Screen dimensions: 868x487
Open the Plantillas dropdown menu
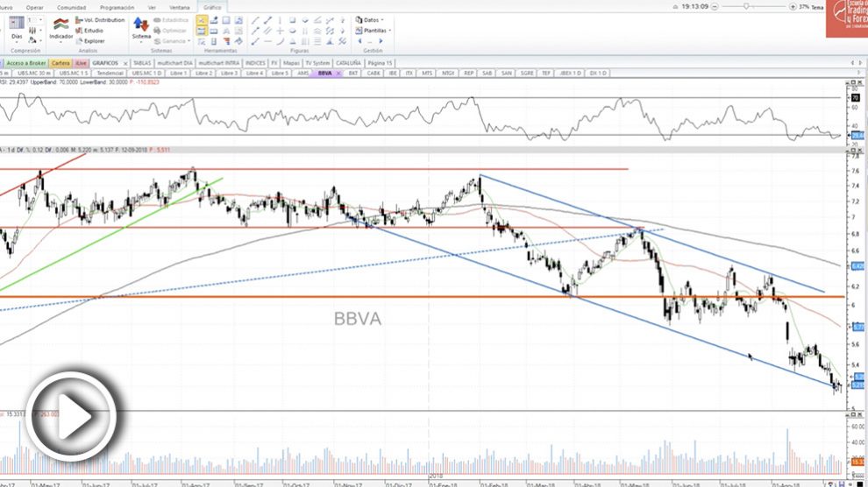pyautogui.click(x=389, y=31)
